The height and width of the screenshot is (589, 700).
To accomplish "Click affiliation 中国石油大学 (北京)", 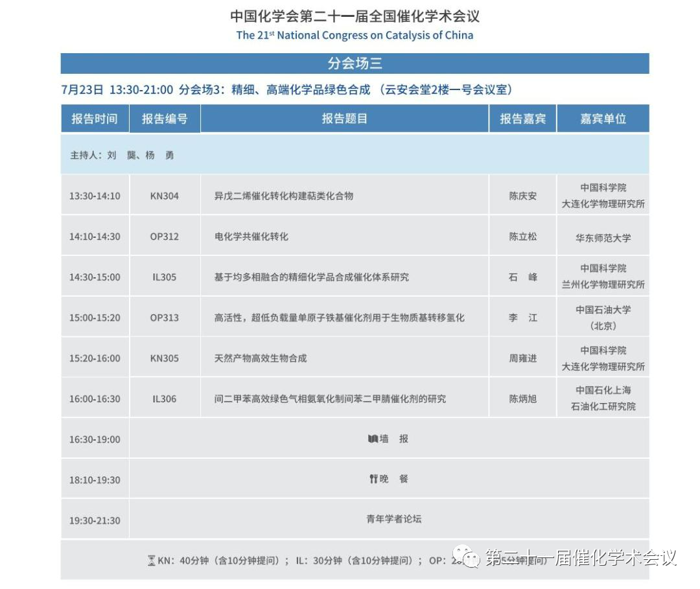I will tap(603, 318).
